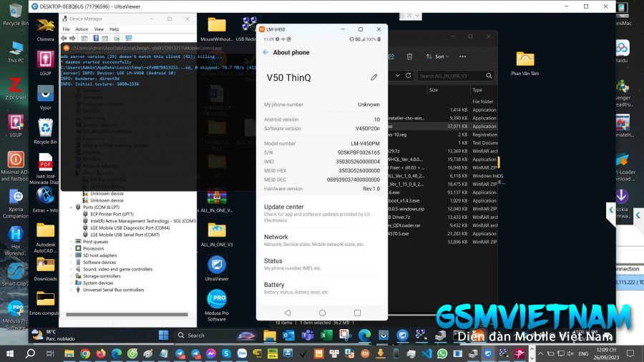Select the last Unknown device entry
The height and width of the screenshot is (362, 644).
(x=107, y=200)
